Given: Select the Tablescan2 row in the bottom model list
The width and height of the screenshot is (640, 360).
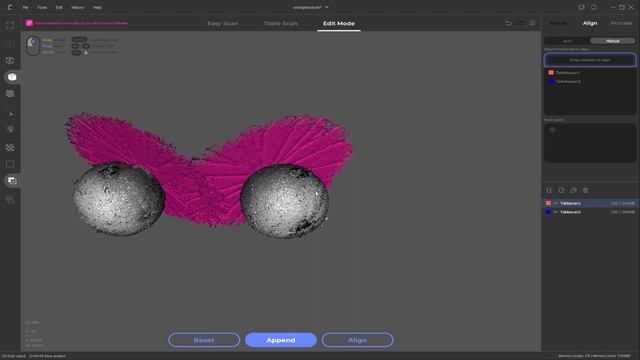Looking at the screenshot, I should [590, 212].
